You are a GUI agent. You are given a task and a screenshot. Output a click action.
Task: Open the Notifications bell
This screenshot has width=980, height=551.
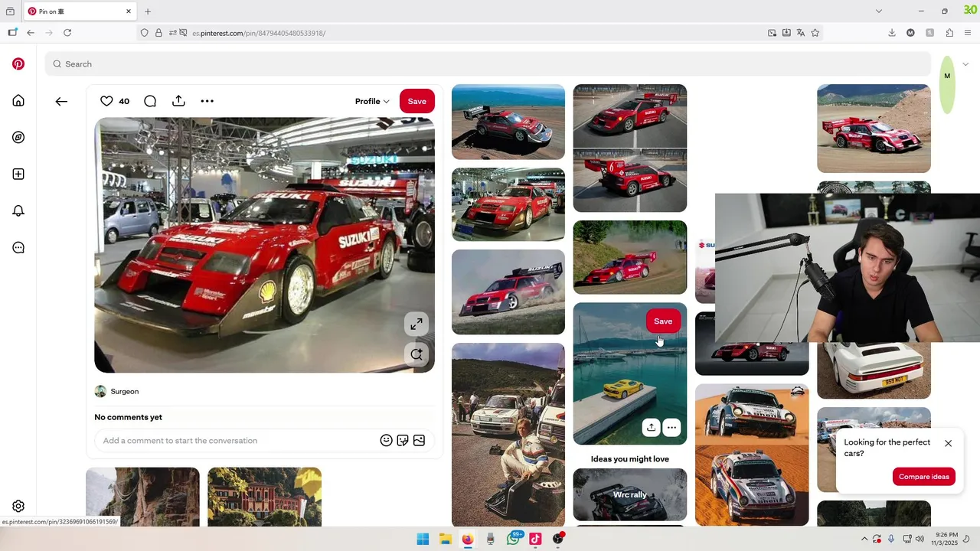tap(18, 211)
